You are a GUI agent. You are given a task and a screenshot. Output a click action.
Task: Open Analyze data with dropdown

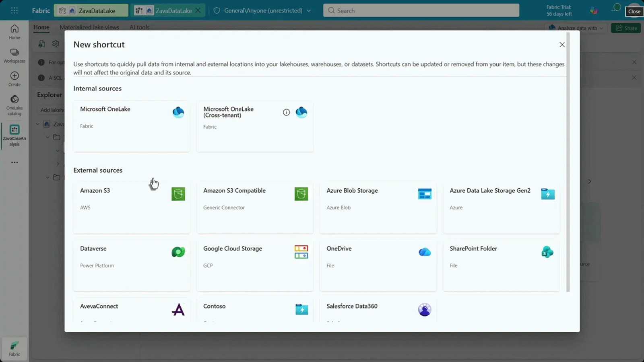[576, 28]
